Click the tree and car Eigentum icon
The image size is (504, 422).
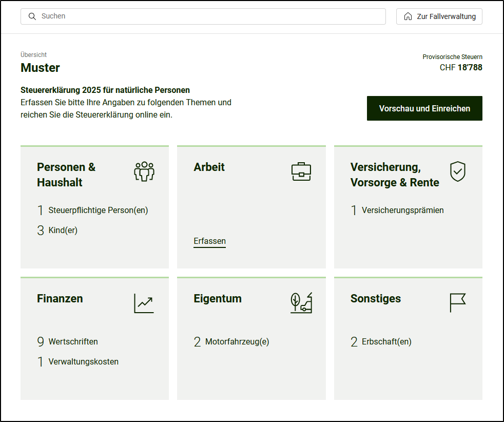click(x=301, y=303)
